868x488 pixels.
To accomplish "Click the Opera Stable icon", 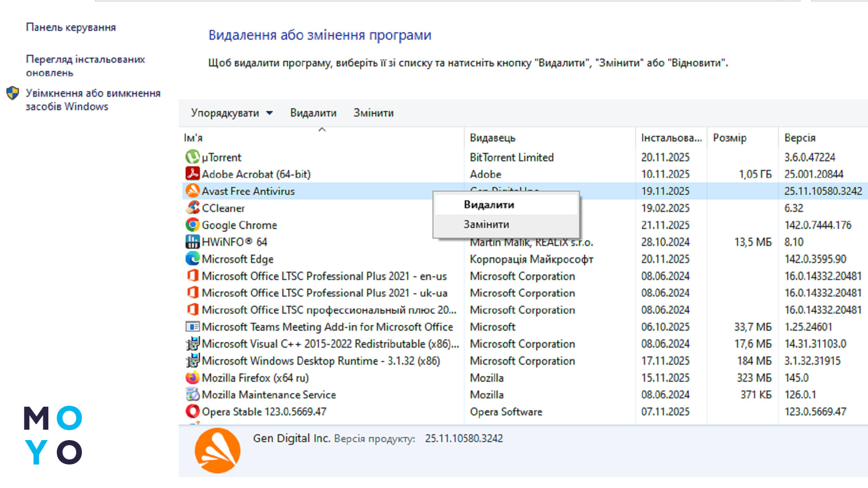I will pos(192,411).
